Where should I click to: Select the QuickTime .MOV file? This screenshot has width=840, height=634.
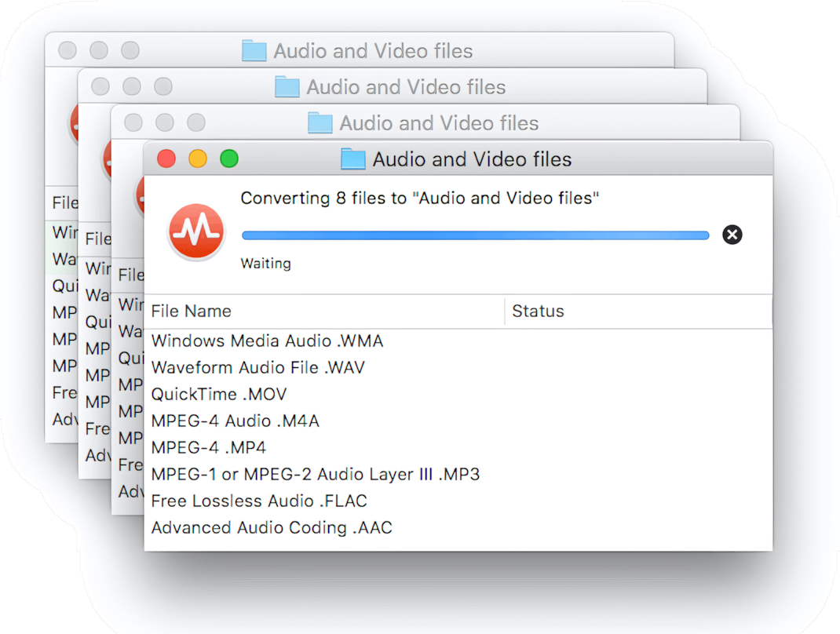point(218,394)
